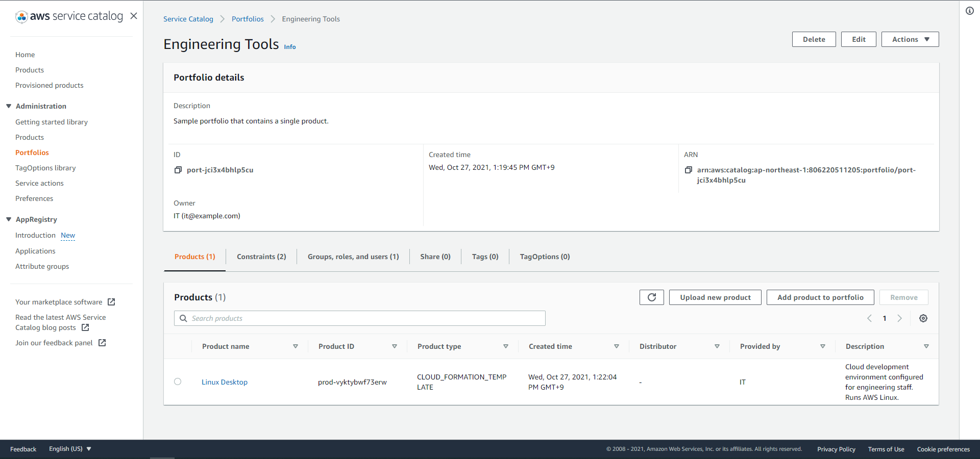Open Join our feedback panel external icon
The width and height of the screenshot is (980, 459).
point(102,343)
